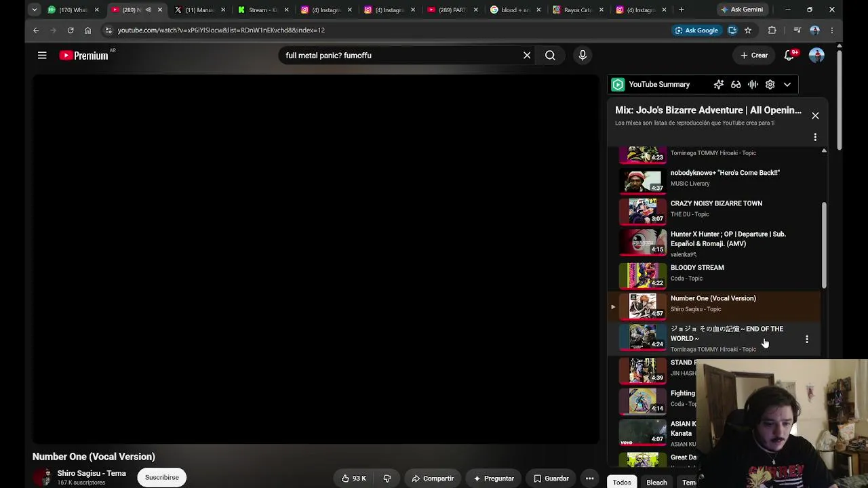Viewport: 868px width, 488px height.
Task: Save the video with Guardar
Action: (551, 479)
